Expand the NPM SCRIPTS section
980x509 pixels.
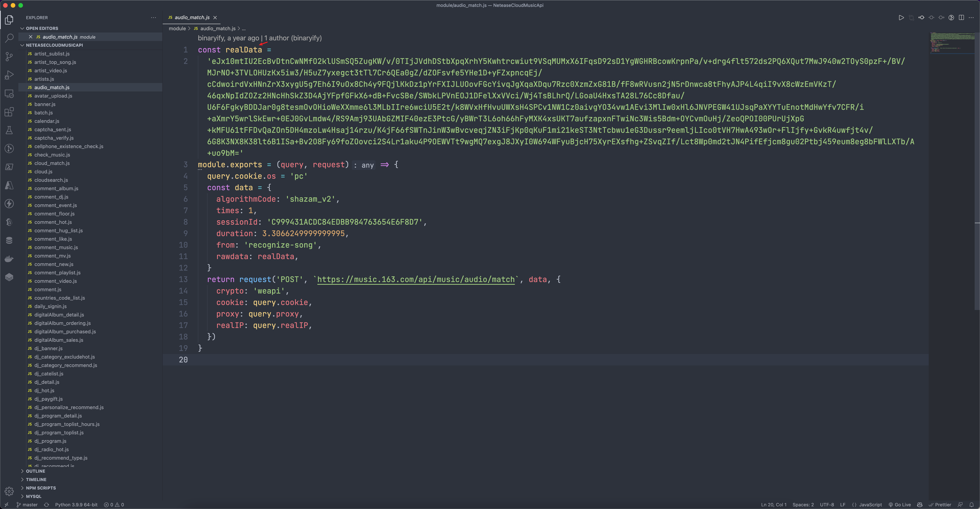pyautogui.click(x=41, y=488)
